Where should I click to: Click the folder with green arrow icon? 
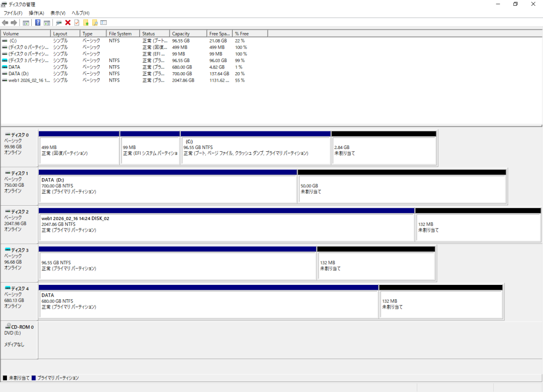86,23
